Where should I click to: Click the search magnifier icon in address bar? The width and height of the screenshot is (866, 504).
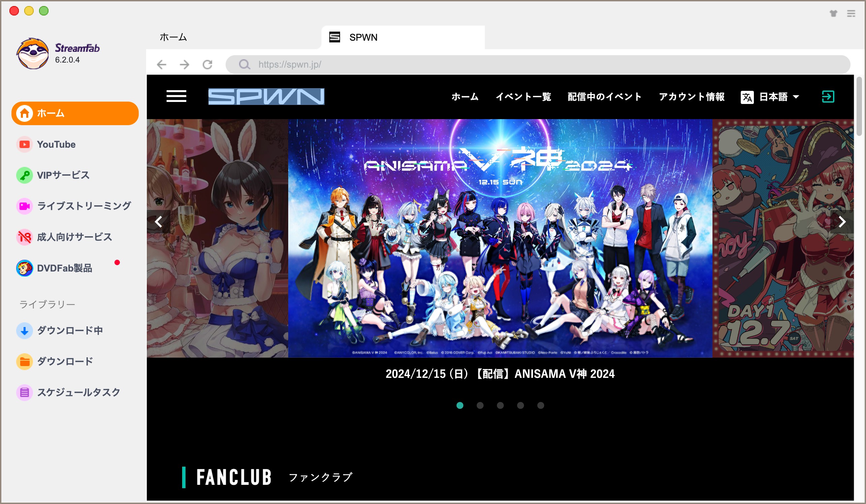[x=244, y=65]
